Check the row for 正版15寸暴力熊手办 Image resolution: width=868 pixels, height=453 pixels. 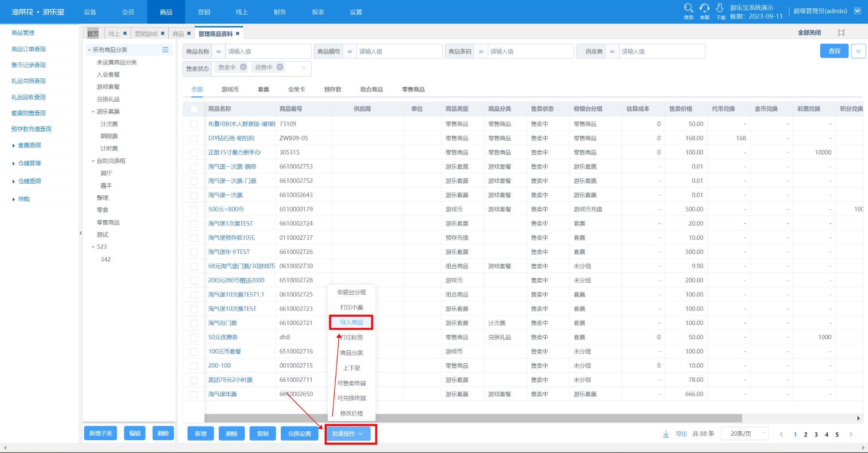[194, 153]
